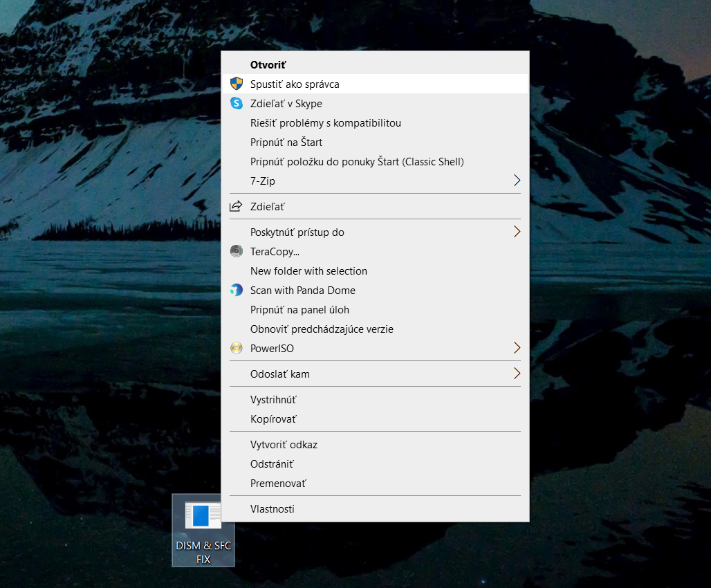Viewport: 711px width, 588px height.
Task: Select Pripnúť položku do ponuky Štart (Classic Shell)
Action: point(356,162)
